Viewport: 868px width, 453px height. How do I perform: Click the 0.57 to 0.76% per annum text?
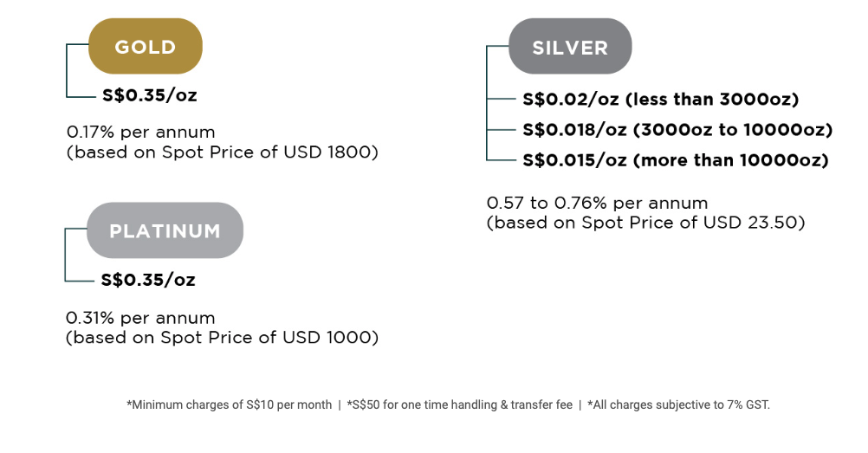[x=598, y=204]
